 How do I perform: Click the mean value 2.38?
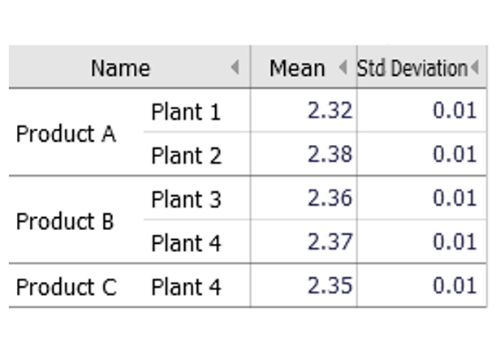[x=330, y=154]
